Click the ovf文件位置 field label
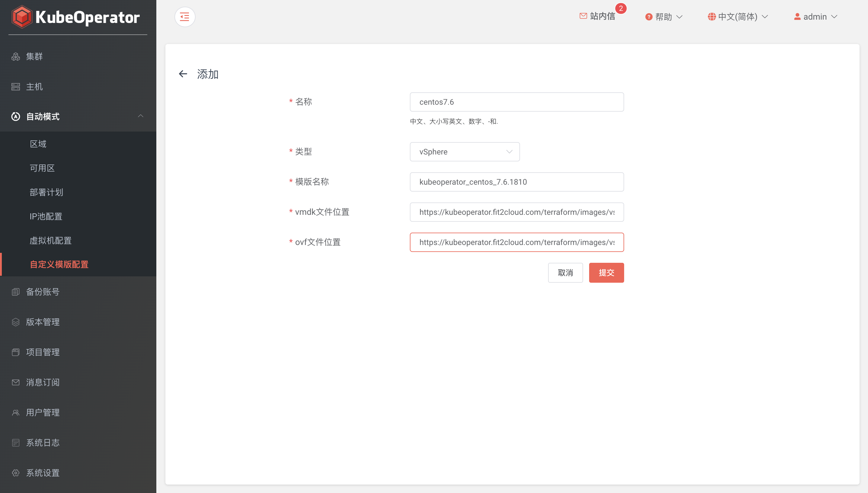 pyautogui.click(x=318, y=242)
